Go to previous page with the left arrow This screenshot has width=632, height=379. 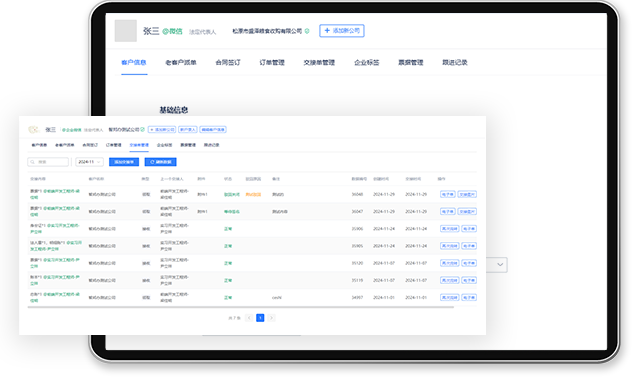[x=249, y=318]
